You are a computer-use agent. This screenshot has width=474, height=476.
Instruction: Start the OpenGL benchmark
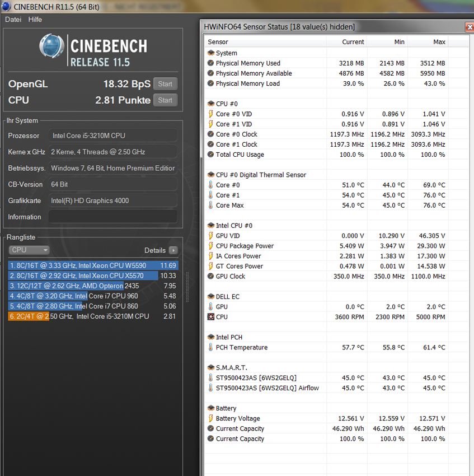coord(165,84)
